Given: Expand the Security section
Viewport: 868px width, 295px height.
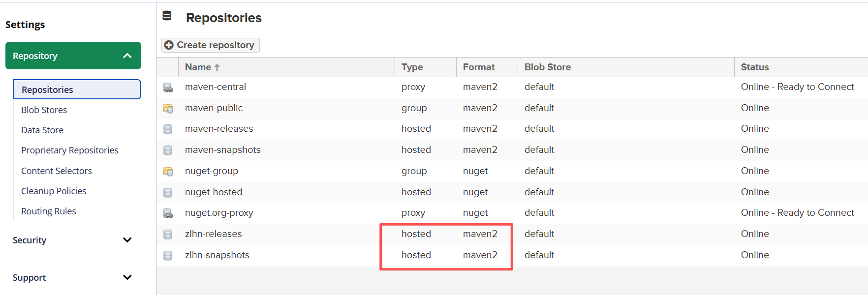Looking at the screenshot, I should (x=127, y=240).
